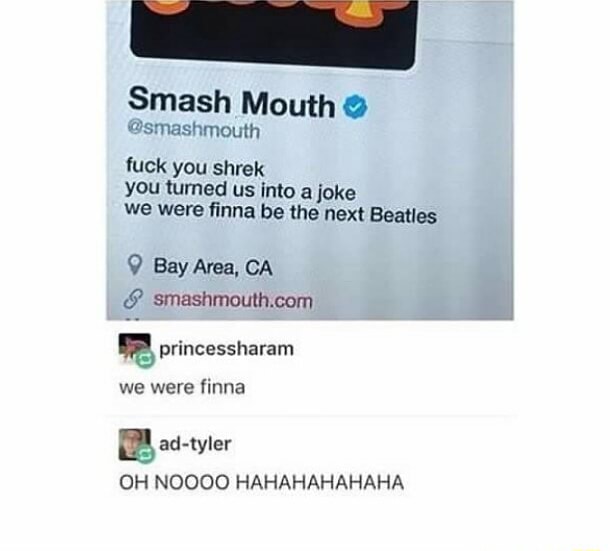Screen dimensions: 610x551
Task: Click the blue verified checkmark badge
Action: click(355, 106)
